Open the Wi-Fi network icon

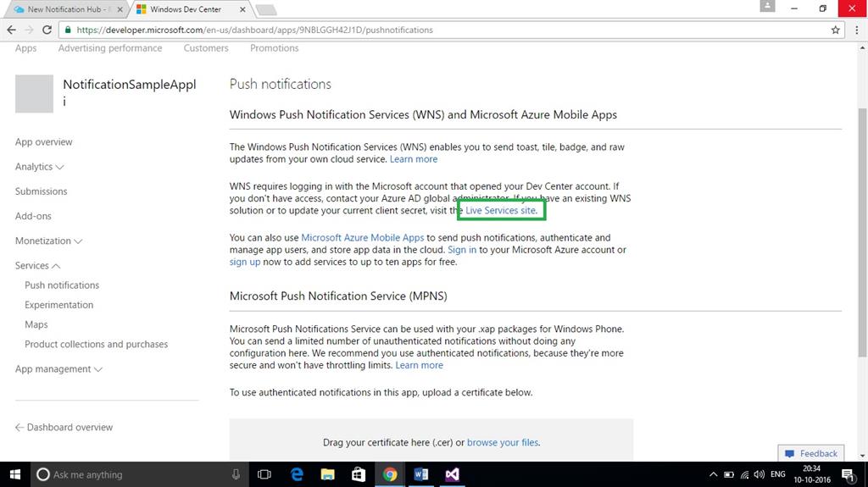(744, 475)
